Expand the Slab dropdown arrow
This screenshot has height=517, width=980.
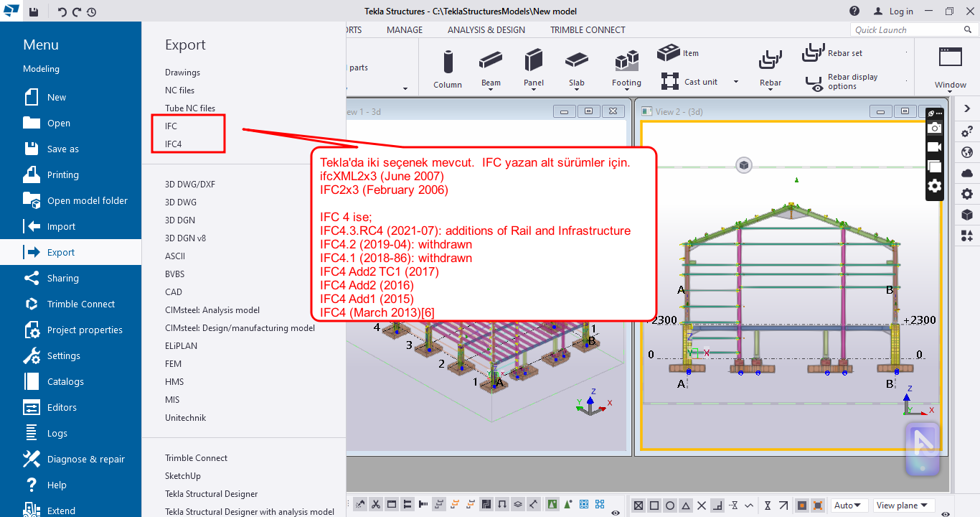click(x=577, y=90)
